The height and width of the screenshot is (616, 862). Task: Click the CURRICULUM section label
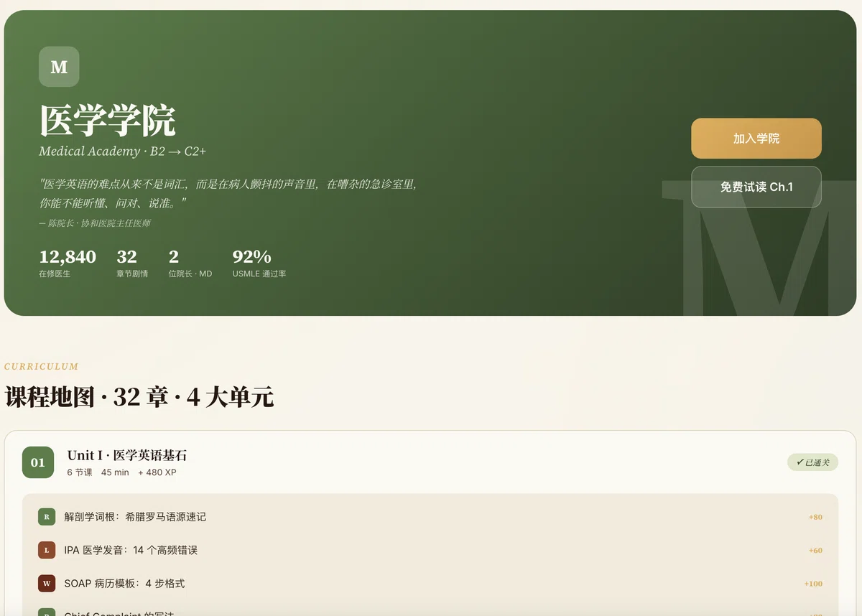(41, 366)
